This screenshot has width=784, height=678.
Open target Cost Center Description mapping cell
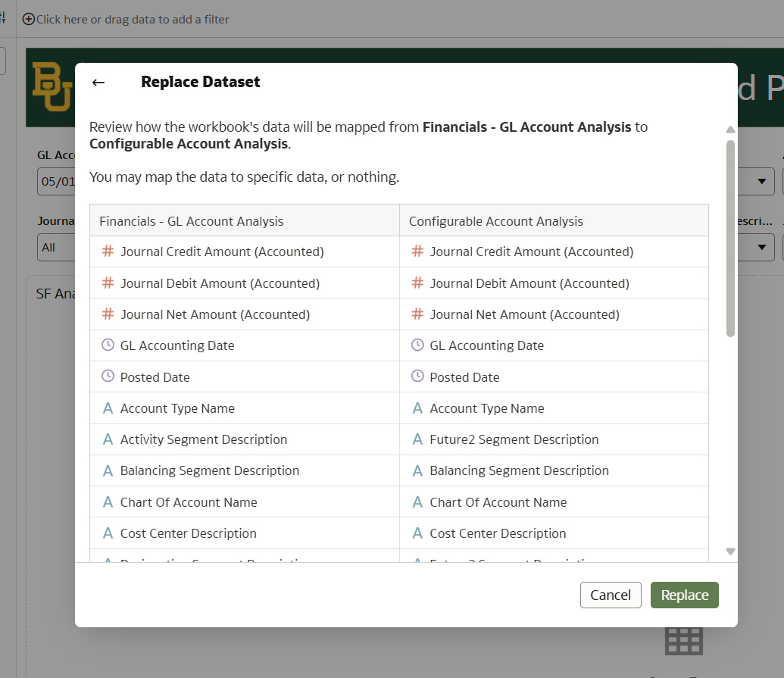click(554, 533)
